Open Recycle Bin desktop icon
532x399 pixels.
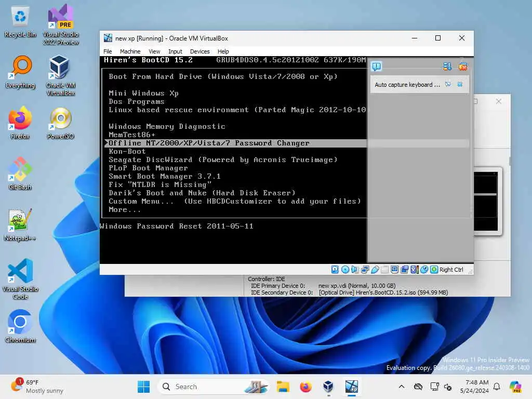pos(20,22)
